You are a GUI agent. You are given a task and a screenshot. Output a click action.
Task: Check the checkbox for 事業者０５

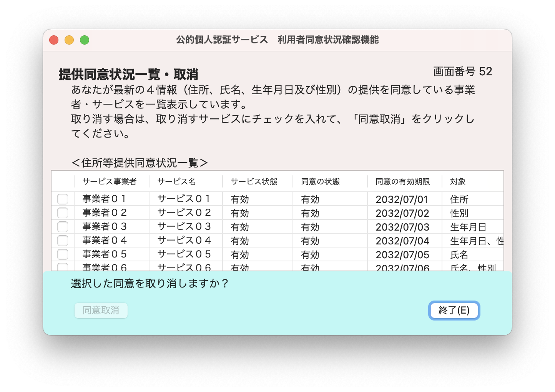(x=62, y=254)
